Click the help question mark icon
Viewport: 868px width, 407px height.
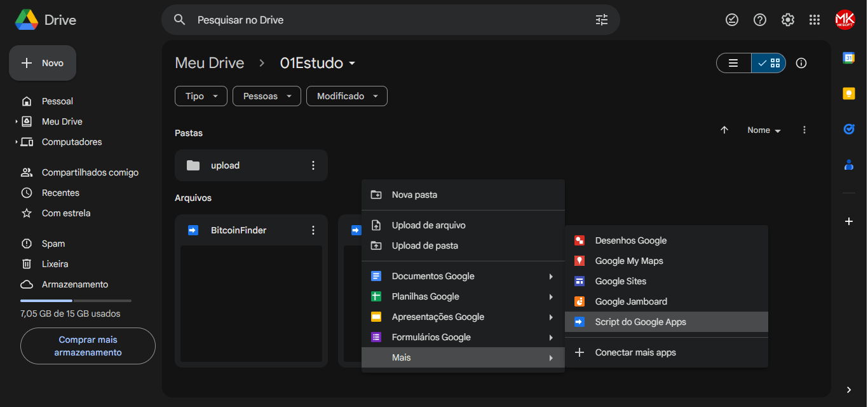tap(759, 20)
